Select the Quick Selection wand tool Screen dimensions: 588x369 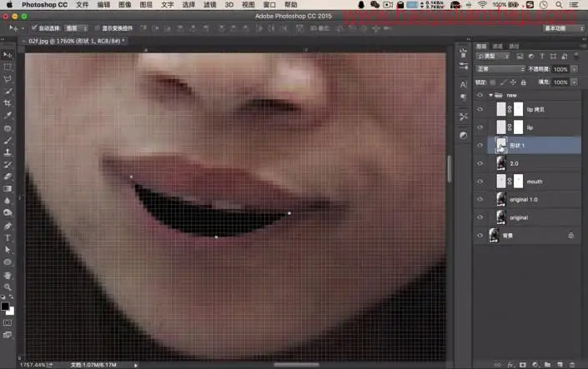click(x=8, y=92)
